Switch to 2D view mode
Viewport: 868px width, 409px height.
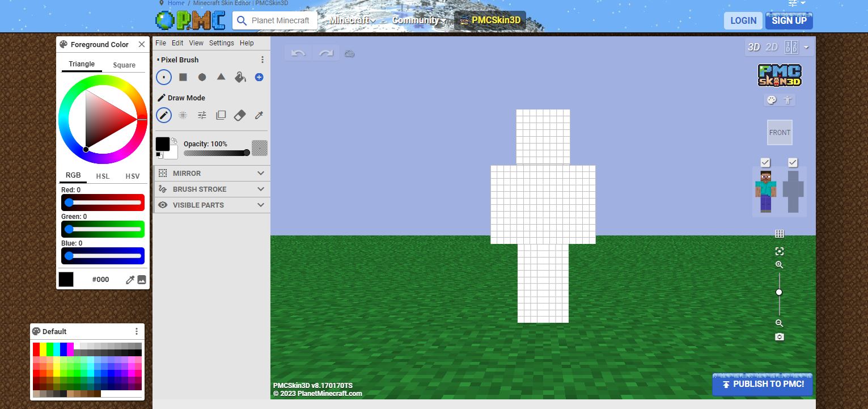772,47
